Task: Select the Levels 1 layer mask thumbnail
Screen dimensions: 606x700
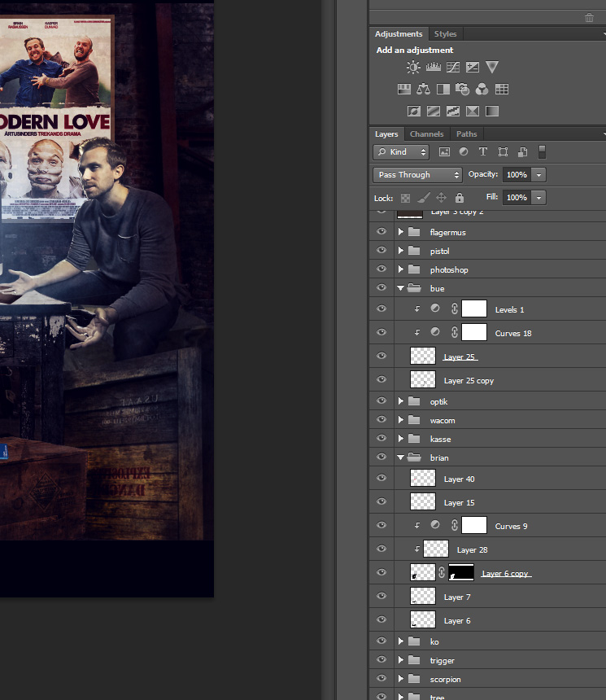Action: coord(474,308)
